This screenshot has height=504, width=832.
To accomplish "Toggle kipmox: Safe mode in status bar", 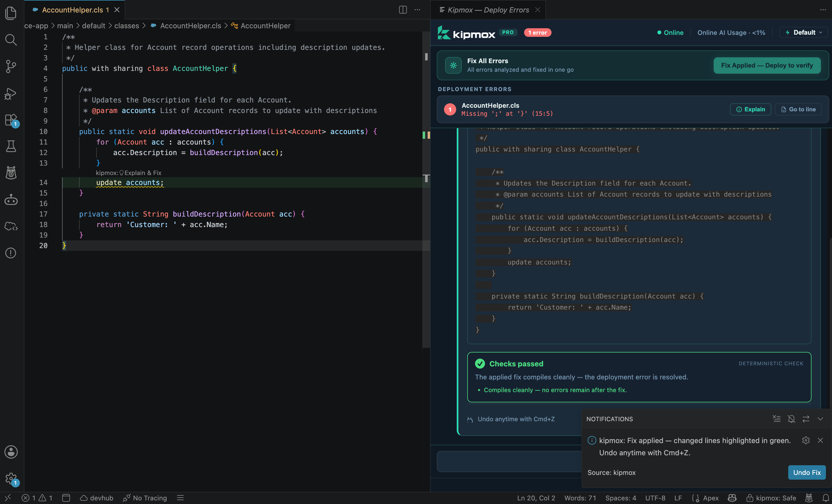I will pyautogui.click(x=771, y=498).
